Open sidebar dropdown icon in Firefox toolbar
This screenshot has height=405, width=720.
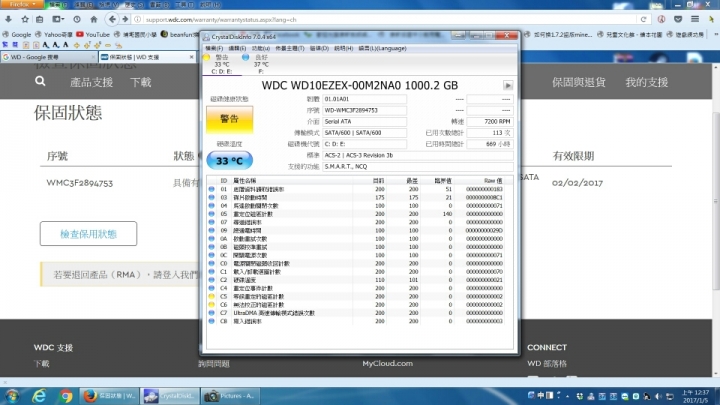(x=58, y=19)
